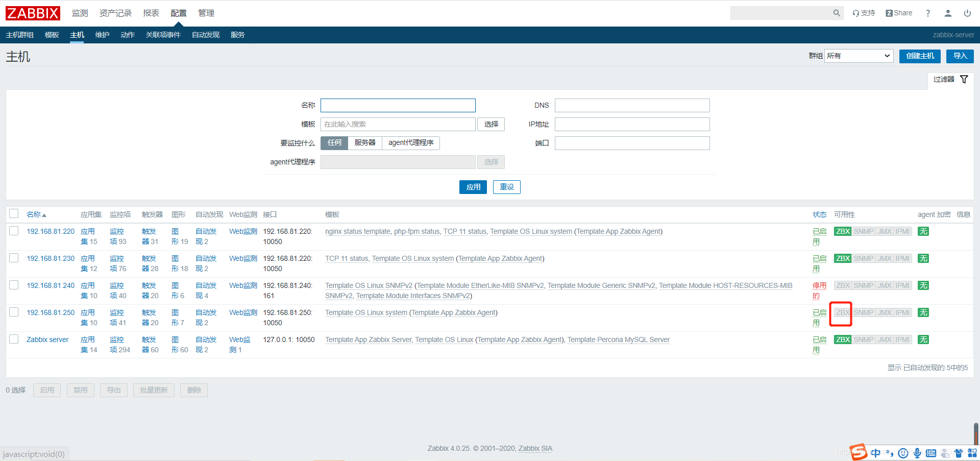980x461 pixels.
Task: Open the 资产记录 top menu
Action: point(115,13)
